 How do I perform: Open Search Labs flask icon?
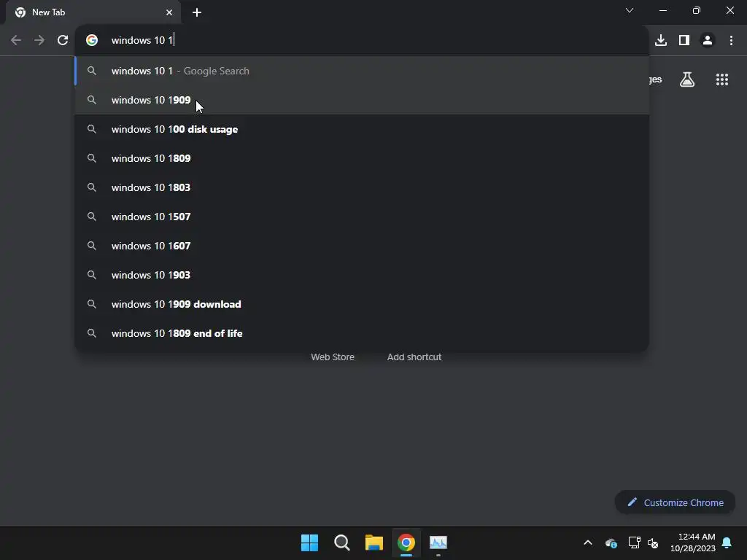tap(687, 79)
